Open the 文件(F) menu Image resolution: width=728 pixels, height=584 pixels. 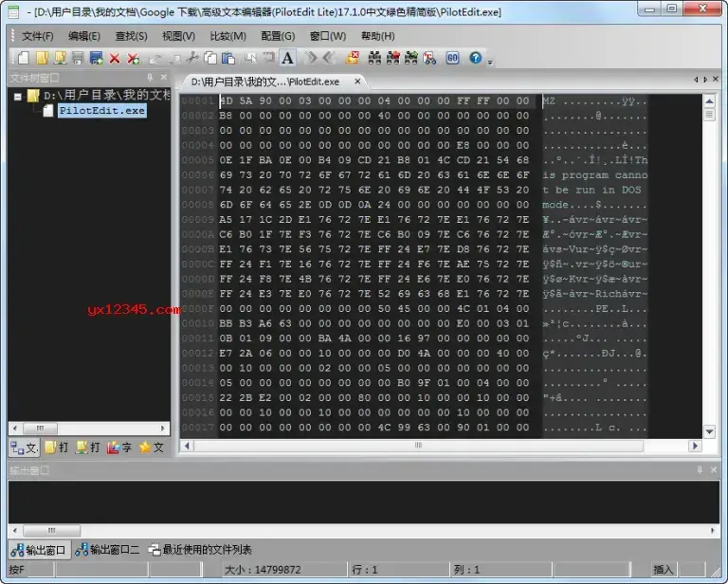pos(38,36)
